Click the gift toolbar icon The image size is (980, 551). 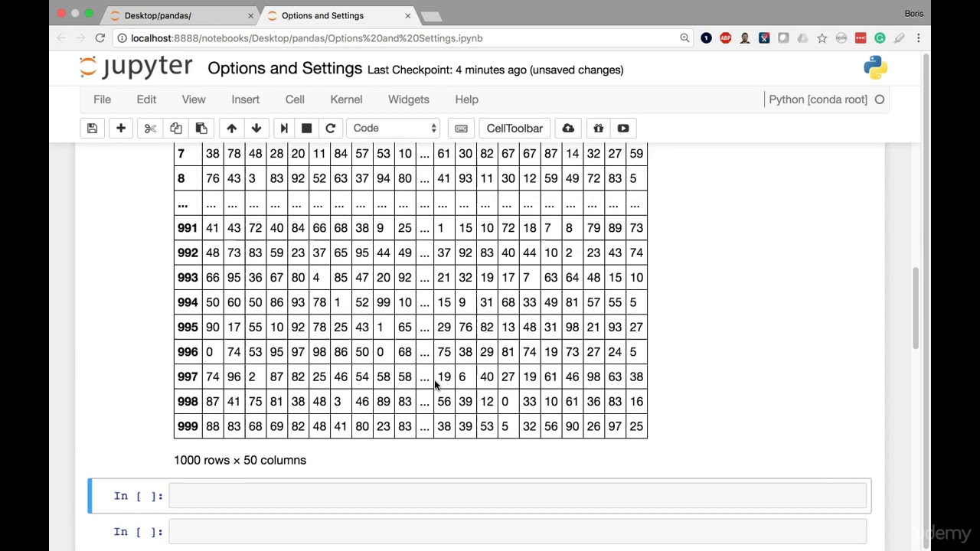(x=598, y=129)
